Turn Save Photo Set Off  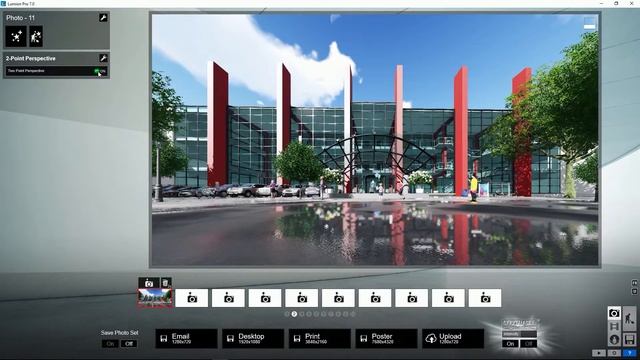coord(129,344)
